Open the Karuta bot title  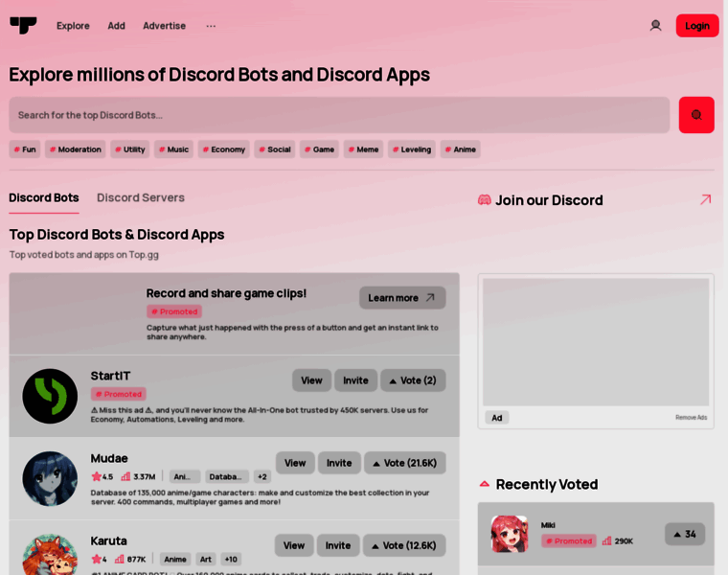[108, 541]
